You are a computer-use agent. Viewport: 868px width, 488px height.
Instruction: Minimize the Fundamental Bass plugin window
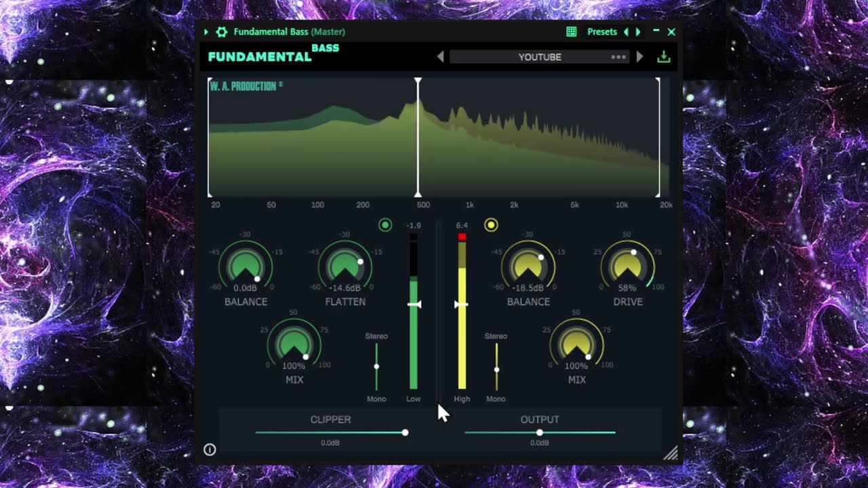[x=656, y=31]
